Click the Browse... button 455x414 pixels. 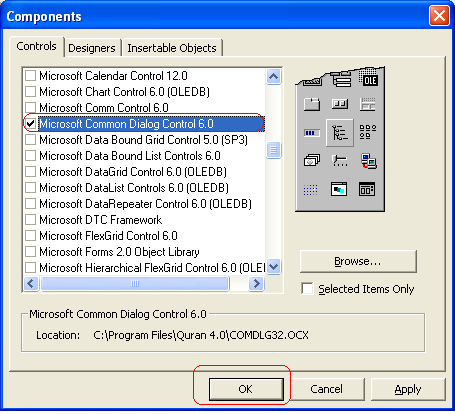tap(358, 261)
